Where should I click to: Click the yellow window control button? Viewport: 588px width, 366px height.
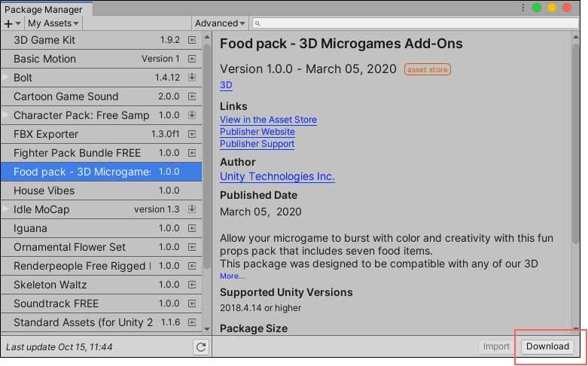(x=552, y=8)
